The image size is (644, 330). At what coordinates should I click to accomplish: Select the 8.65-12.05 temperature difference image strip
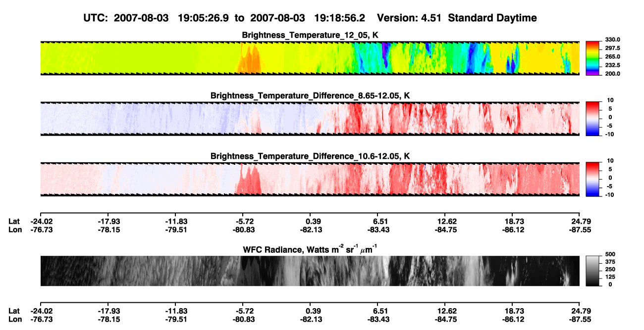(x=310, y=118)
